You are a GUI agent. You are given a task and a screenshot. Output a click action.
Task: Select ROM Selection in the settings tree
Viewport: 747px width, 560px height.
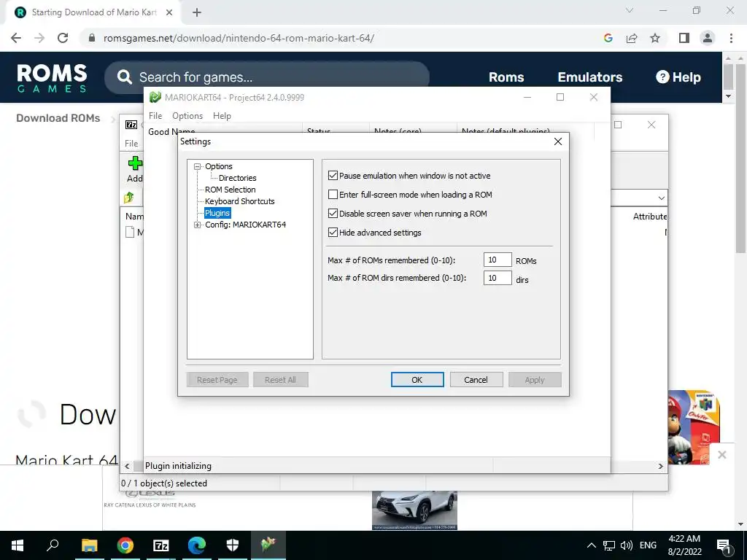click(230, 190)
